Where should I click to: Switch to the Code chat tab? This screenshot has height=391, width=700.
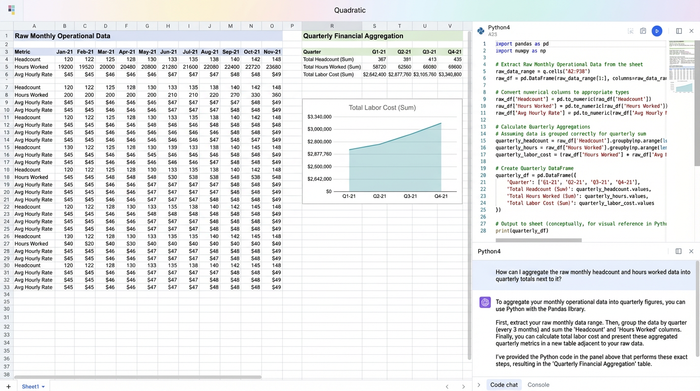point(504,385)
